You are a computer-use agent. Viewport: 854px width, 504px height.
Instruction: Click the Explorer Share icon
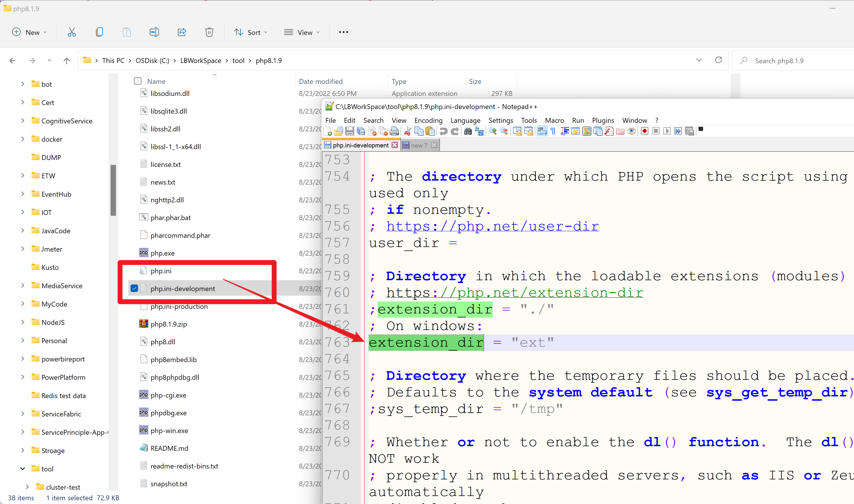pos(182,32)
